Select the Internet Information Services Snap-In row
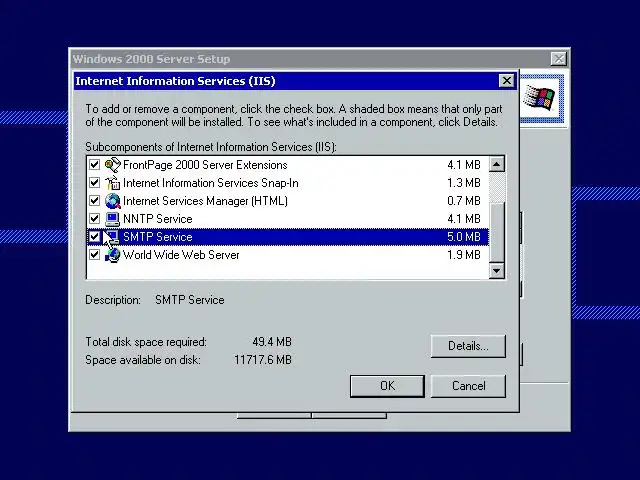 288,183
